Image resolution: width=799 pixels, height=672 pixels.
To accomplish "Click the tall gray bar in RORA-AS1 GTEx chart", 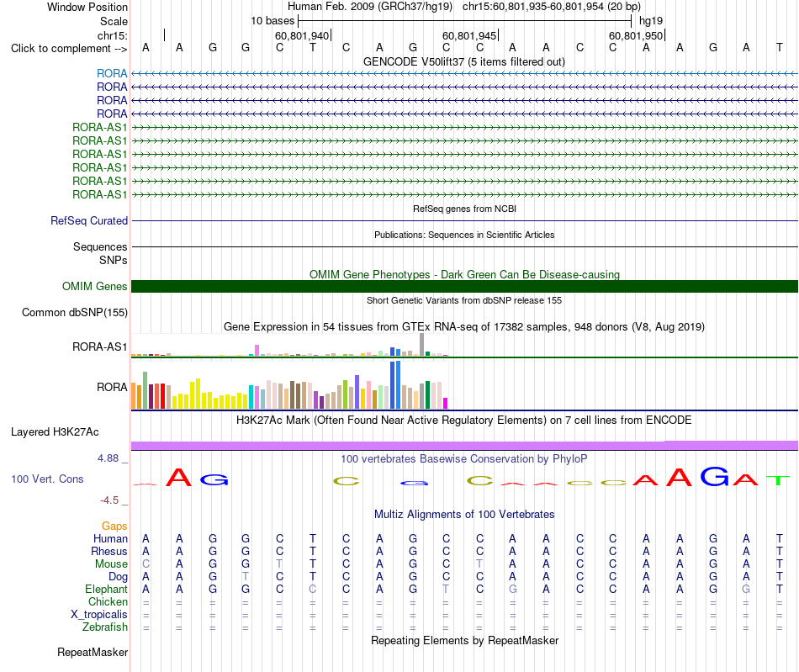I will tap(421, 344).
